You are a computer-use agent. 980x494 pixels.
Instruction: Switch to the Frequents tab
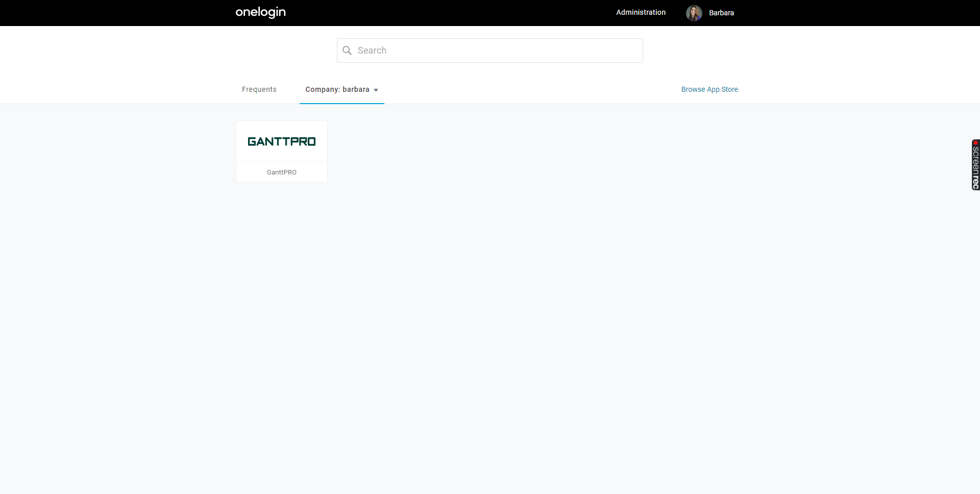click(x=259, y=89)
